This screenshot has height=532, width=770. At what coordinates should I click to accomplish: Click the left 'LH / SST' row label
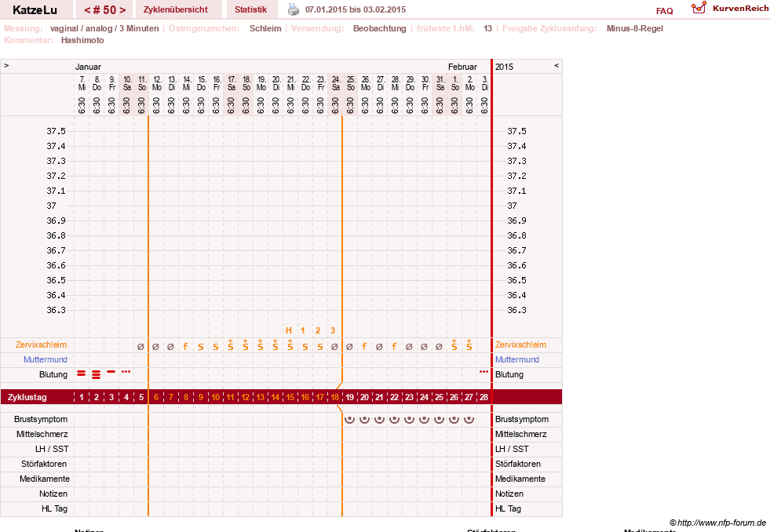coord(52,449)
